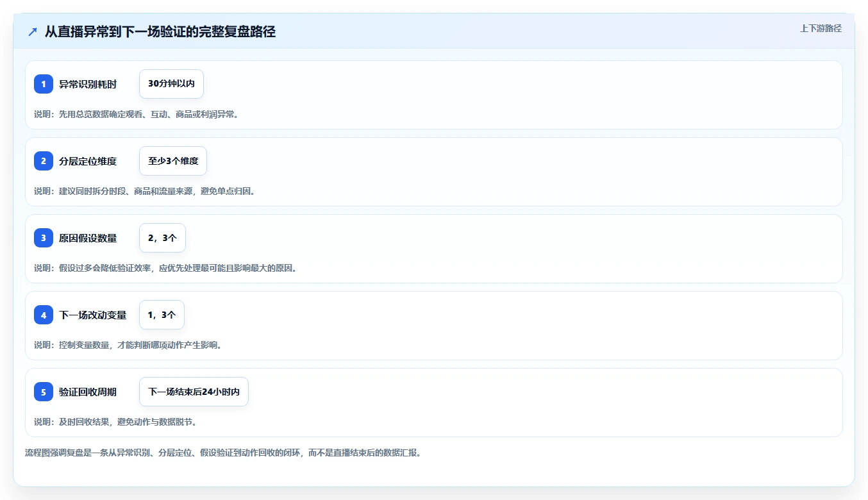This screenshot has height=500, width=868.
Task: Select the 2，3个 value chip
Action: [162, 238]
